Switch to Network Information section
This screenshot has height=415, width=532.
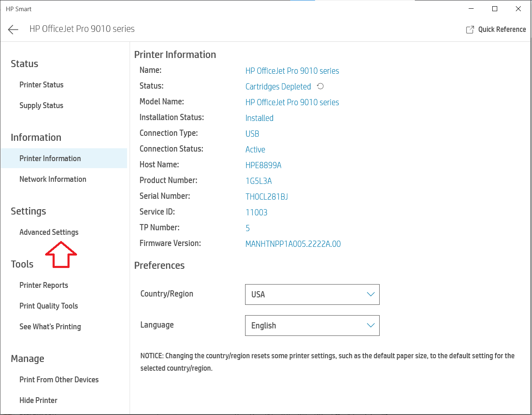coord(53,179)
